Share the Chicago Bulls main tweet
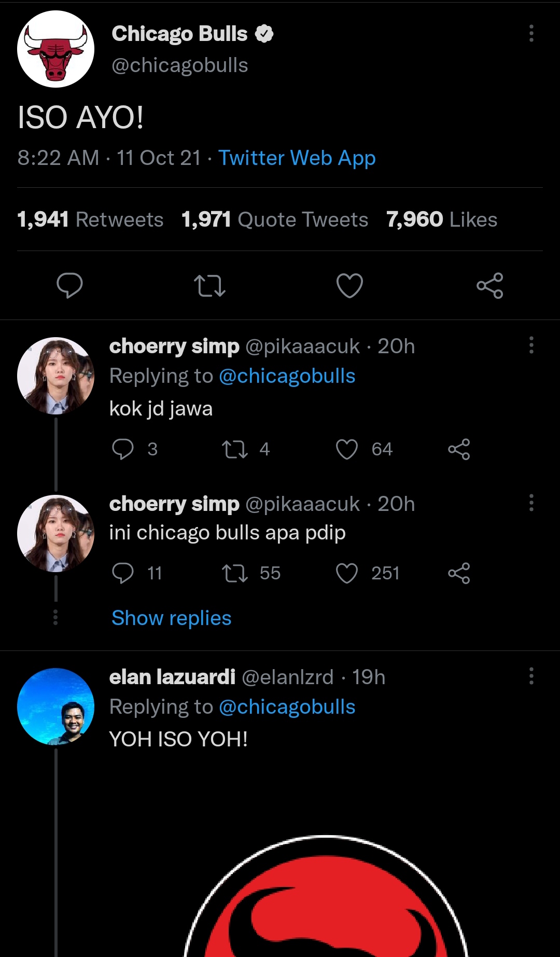Screen dimensions: 560x957 [x=489, y=285]
